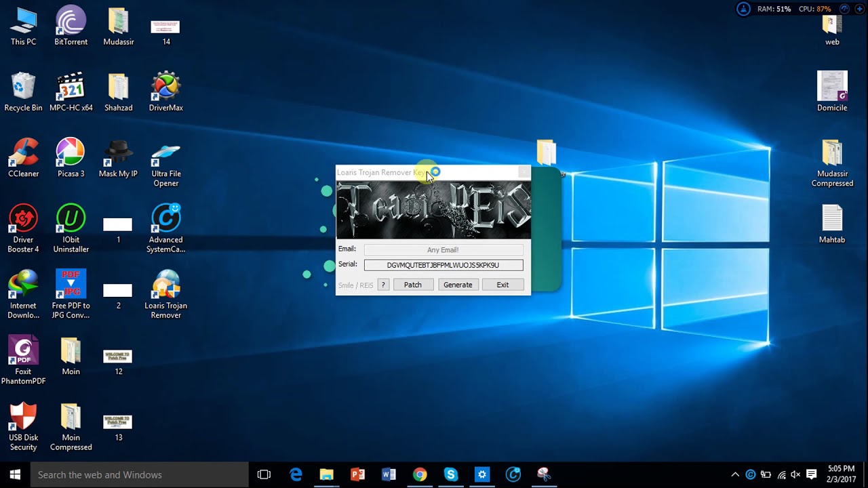Click the battery tray icon
The height and width of the screenshot is (488, 868).
point(766,474)
